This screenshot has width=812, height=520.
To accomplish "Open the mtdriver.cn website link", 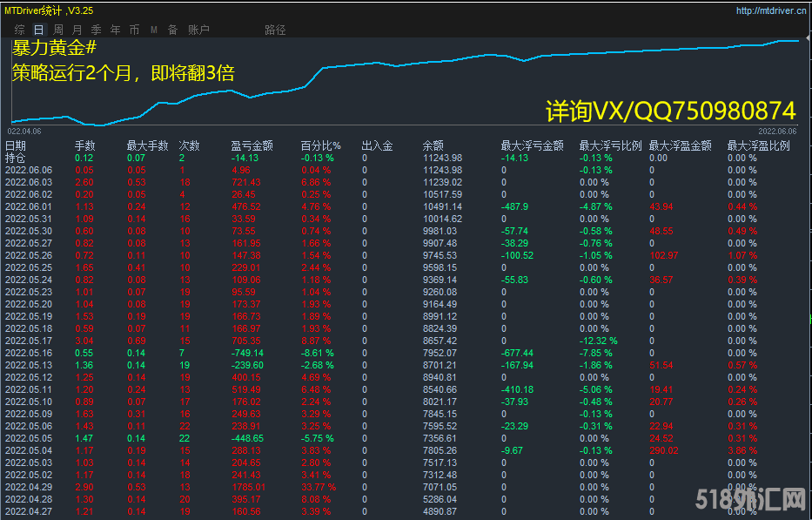I will (768, 11).
